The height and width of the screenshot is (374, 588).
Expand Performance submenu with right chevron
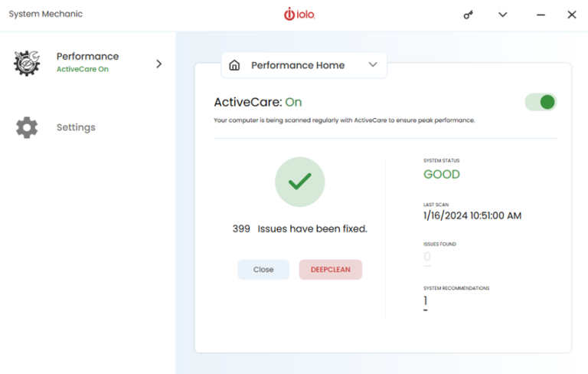click(159, 64)
